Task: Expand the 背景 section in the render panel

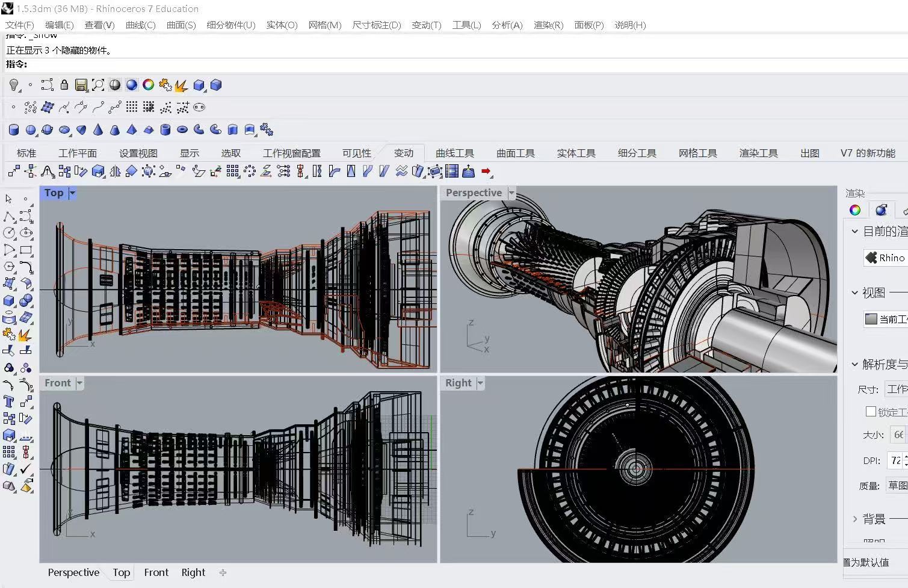Action: (854, 519)
